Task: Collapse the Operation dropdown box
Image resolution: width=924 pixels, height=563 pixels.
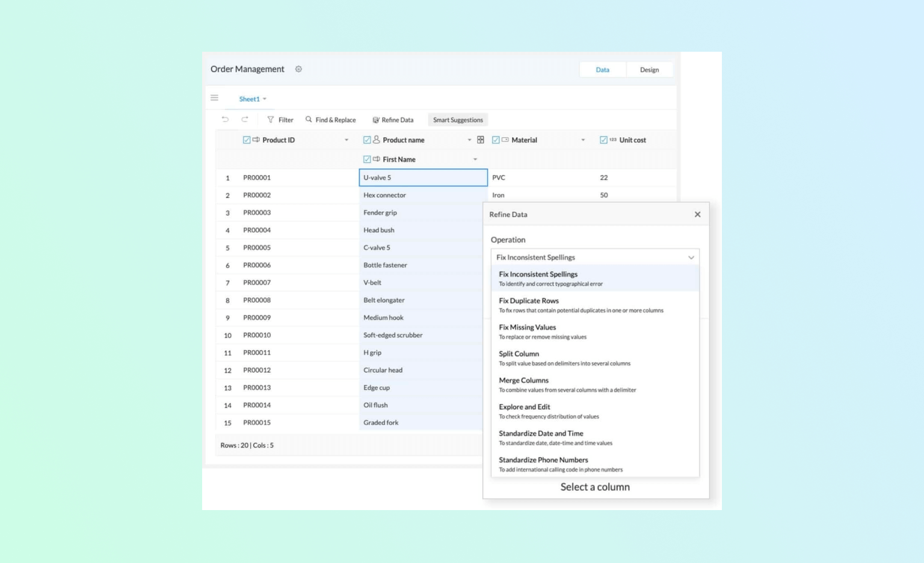Action: pos(595,257)
